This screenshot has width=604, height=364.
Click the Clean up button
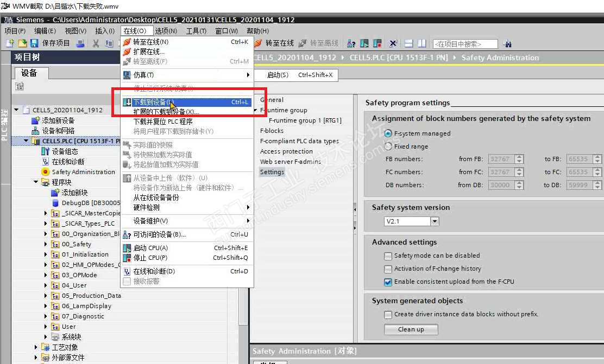pyautogui.click(x=411, y=329)
